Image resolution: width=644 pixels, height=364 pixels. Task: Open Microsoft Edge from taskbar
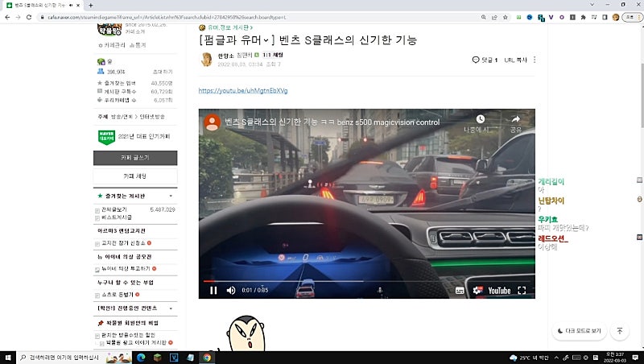(x=141, y=358)
